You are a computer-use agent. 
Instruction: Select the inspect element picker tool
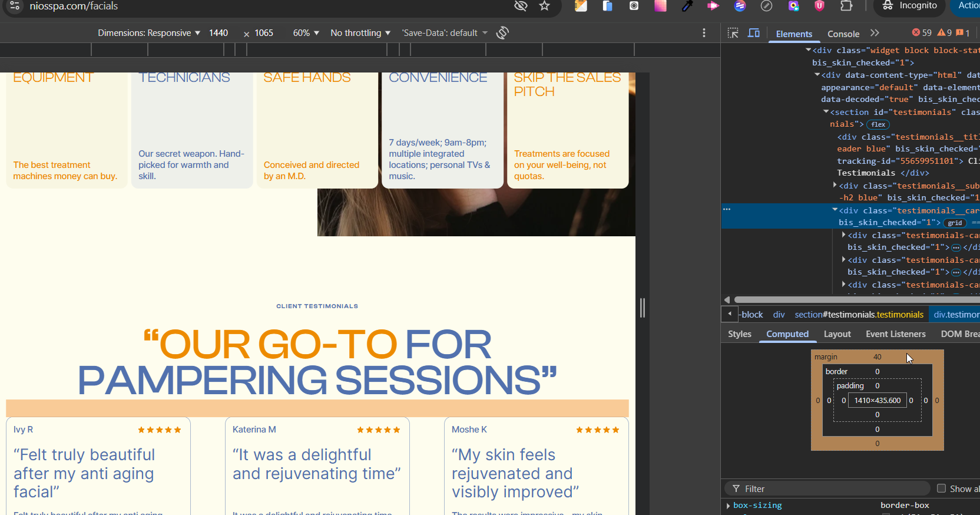pos(733,34)
